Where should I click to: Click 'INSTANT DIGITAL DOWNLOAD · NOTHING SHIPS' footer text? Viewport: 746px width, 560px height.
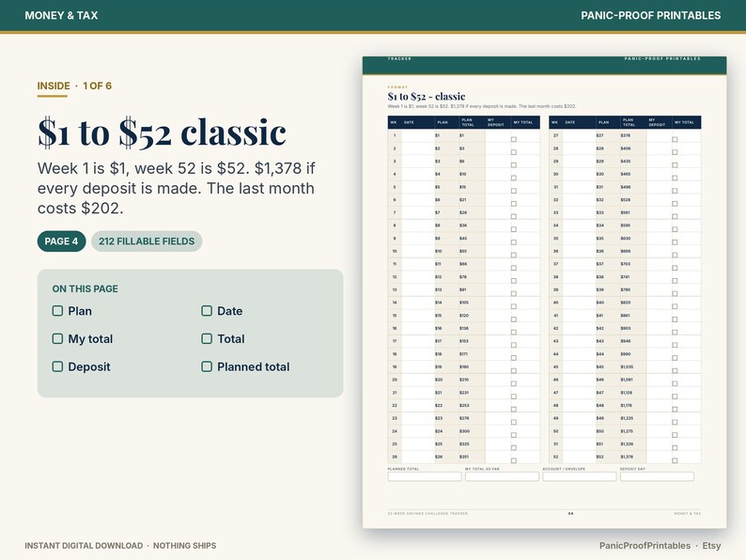pos(120,546)
